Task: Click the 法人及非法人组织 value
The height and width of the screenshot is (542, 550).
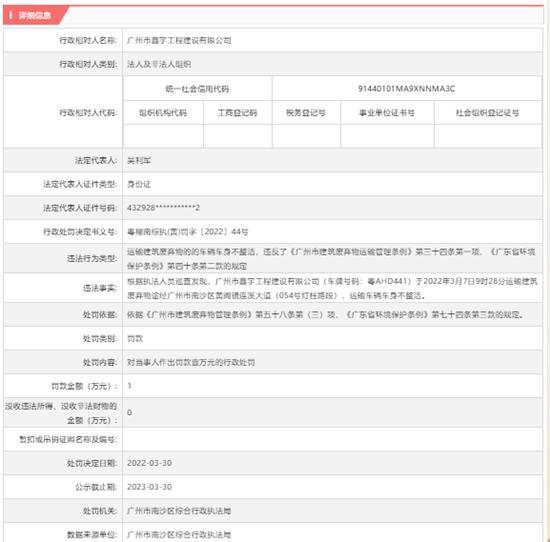Action: [159, 64]
